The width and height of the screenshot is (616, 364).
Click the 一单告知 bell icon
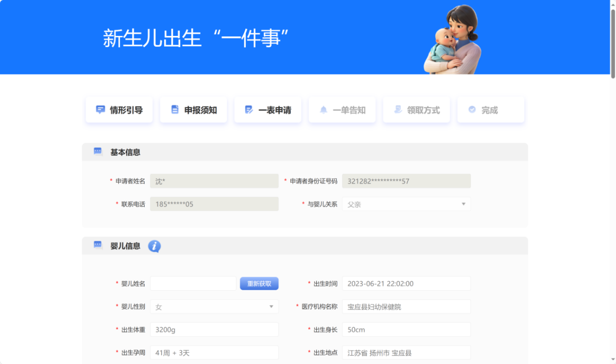coord(323,110)
